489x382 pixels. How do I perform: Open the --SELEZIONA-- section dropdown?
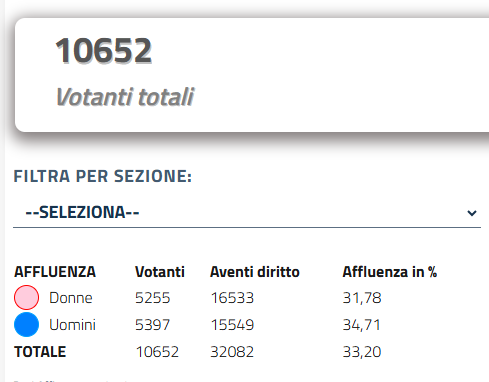(247, 213)
